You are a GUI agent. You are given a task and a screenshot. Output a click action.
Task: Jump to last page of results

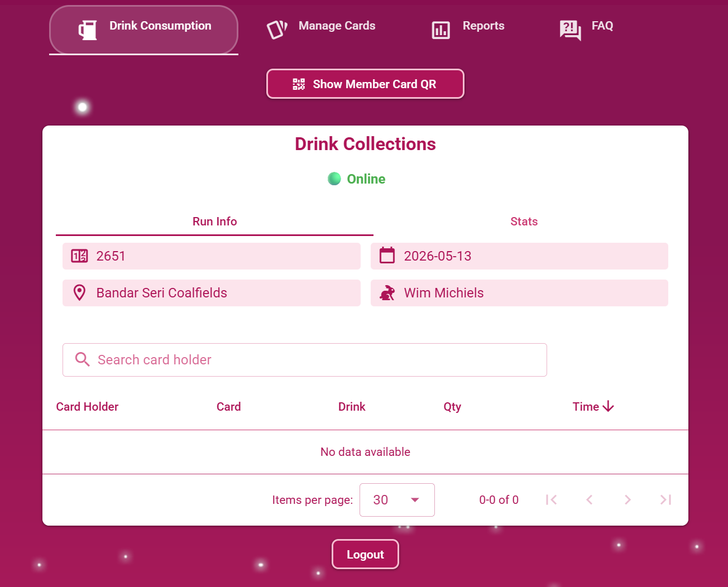click(665, 500)
